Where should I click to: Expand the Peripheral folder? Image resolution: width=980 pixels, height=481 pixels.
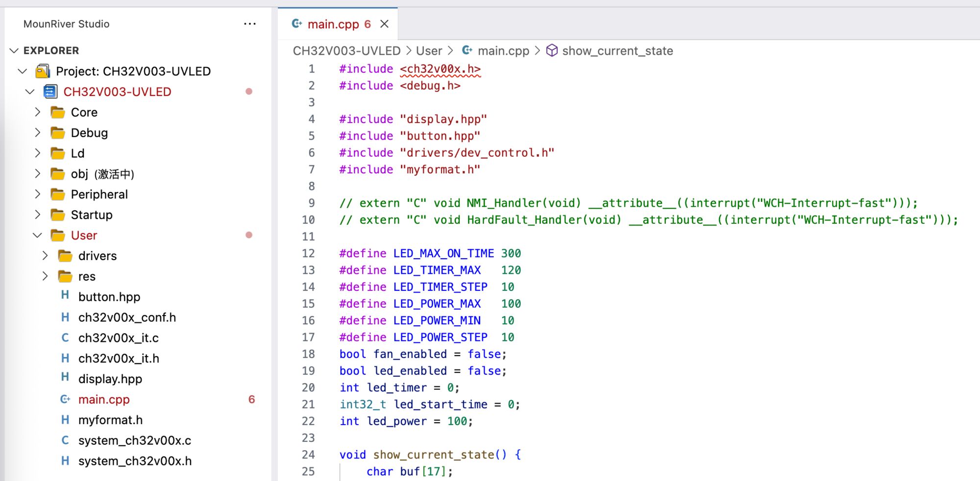tap(38, 194)
